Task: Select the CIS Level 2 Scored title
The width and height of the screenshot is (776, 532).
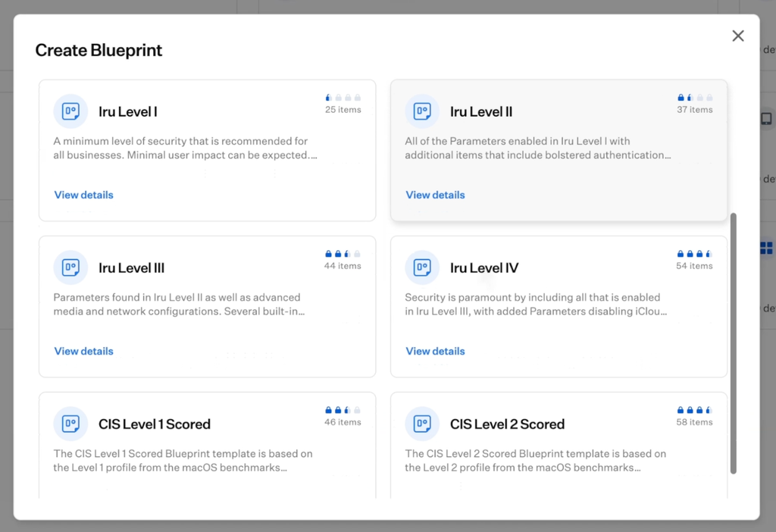Action: pyautogui.click(x=507, y=424)
